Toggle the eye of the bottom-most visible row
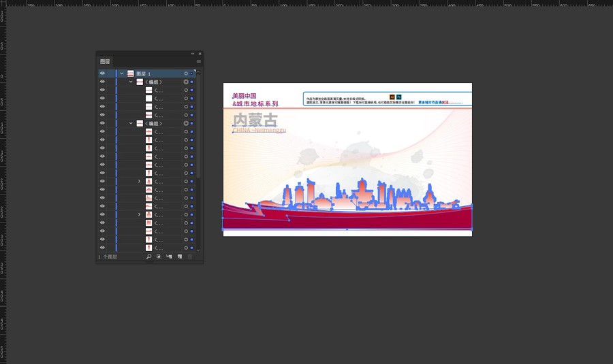Viewport: 613px width, 364px height. point(102,248)
